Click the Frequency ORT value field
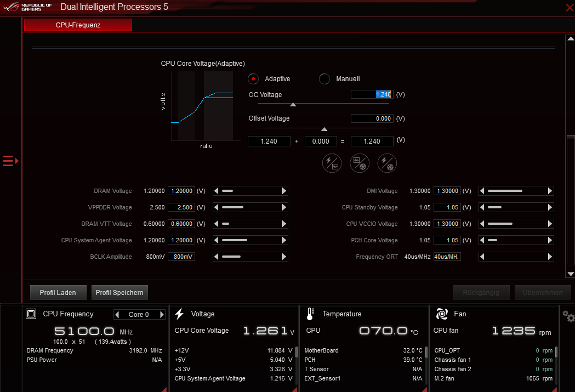 447,257
